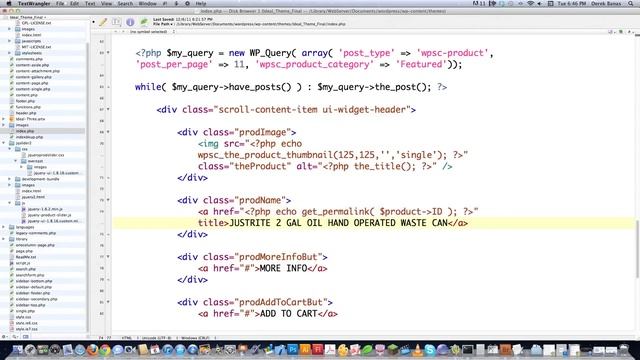
Task: Click the pencil document-state icon in toolbar
Action: click(x=103, y=22)
